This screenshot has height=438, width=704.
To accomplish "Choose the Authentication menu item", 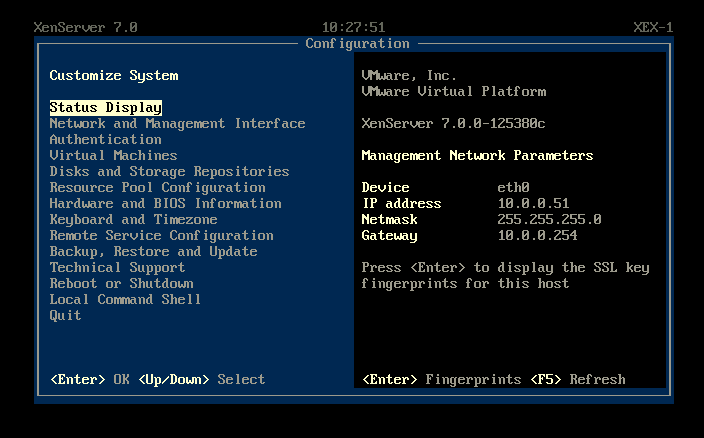I will (x=106, y=140).
